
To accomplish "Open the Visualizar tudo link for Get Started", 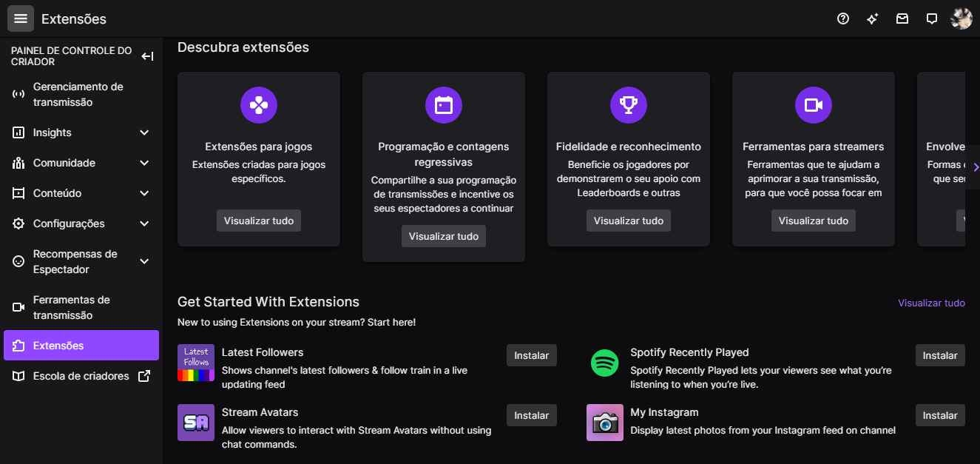I will 931,303.
